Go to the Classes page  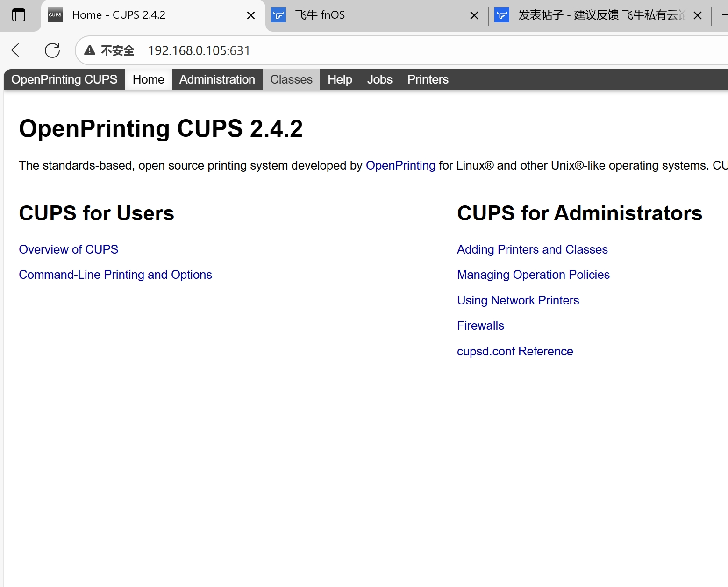pyautogui.click(x=291, y=79)
